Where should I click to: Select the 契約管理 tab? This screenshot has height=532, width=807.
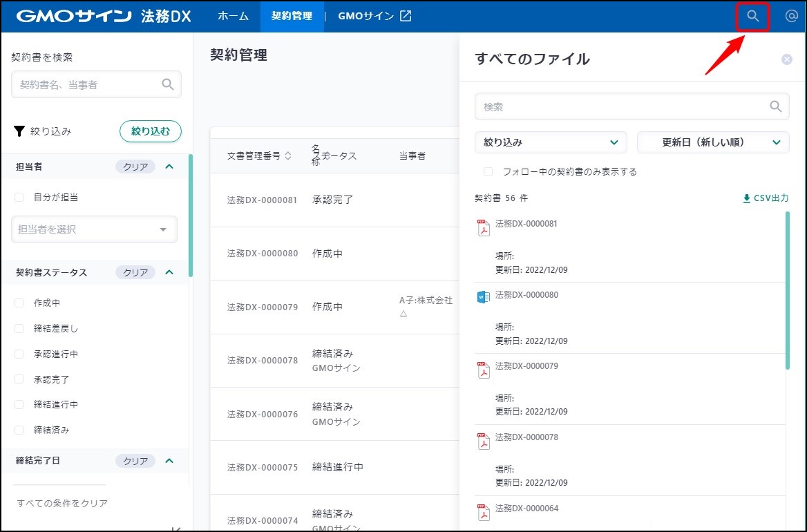tap(292, 16)
